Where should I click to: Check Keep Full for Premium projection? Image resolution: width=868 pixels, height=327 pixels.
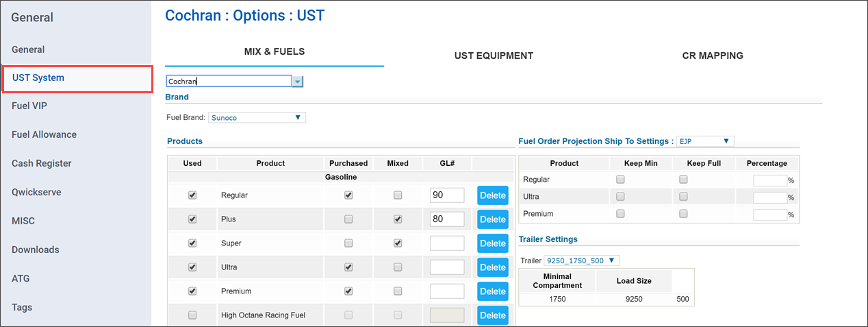[x=682, y=214]
